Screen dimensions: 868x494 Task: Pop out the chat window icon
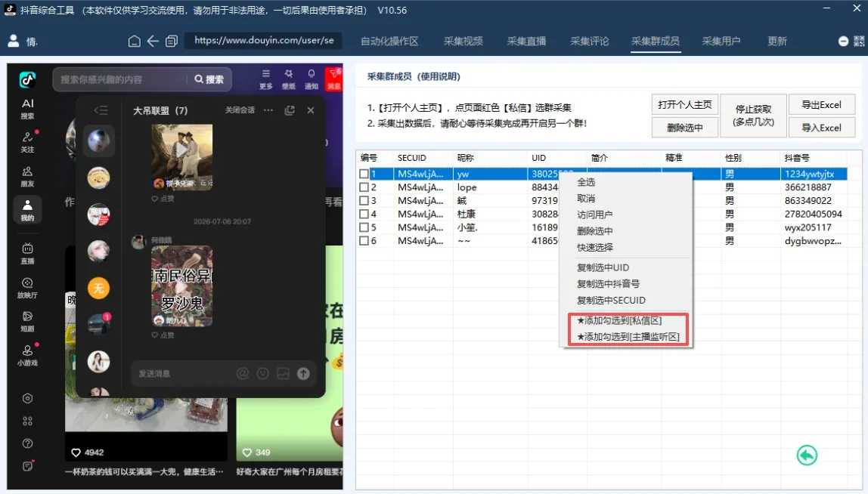[x=290, y=110]
